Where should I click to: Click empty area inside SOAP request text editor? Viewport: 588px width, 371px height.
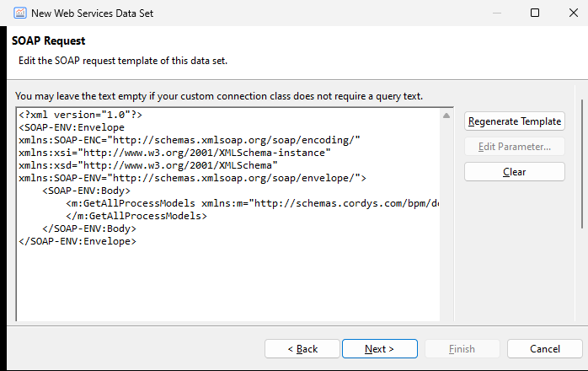pyautogui.click(x=229, y=285)
